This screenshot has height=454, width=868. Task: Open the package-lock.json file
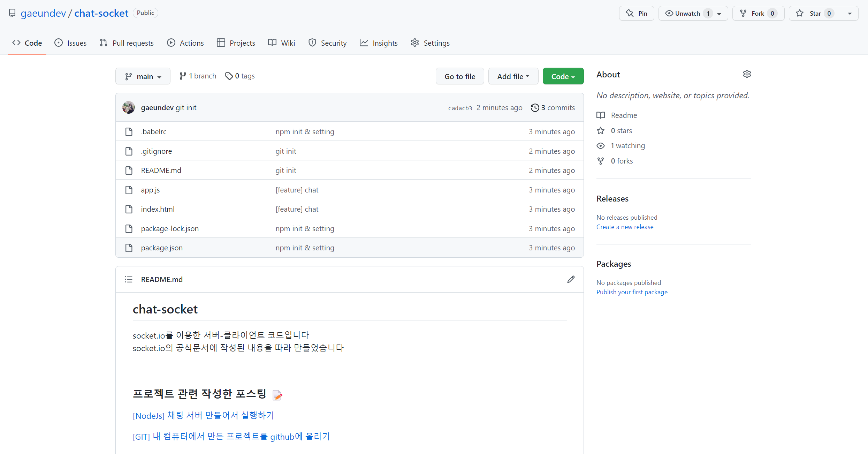tap(170, 229)
